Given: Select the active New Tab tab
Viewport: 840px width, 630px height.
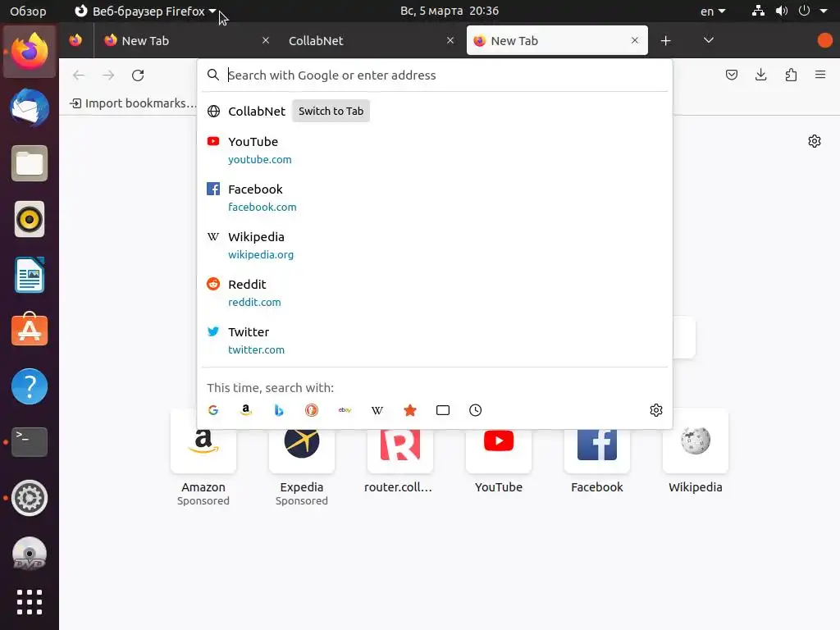Looking at the screenshot, I should click(557, 40).
